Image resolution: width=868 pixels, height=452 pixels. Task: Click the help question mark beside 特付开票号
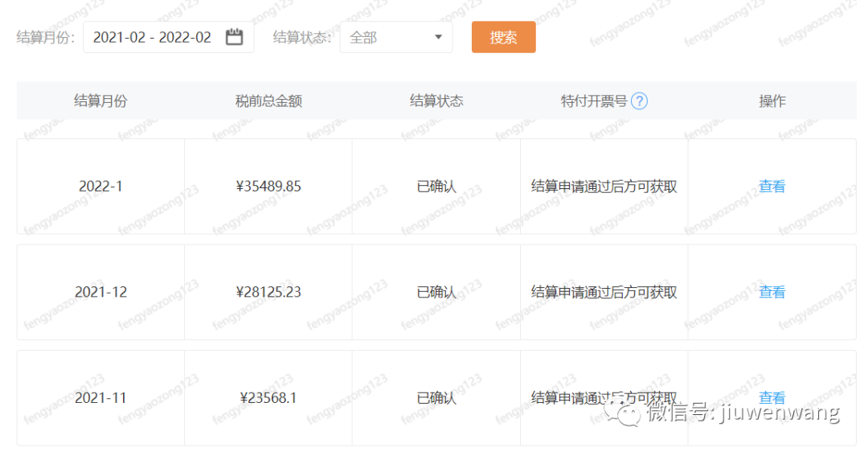pos(640,101)
